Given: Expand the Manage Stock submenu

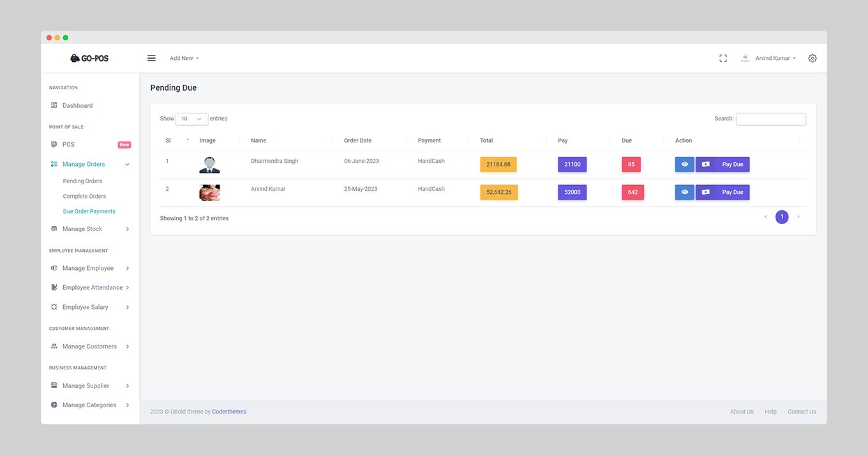Looking at the screenshot, I should point(90,228).
